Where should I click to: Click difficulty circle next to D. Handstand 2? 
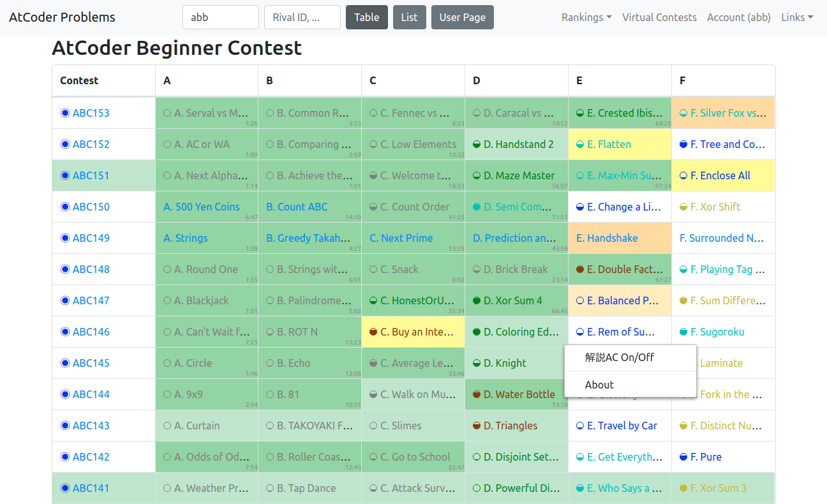click(x=476, y=144)
